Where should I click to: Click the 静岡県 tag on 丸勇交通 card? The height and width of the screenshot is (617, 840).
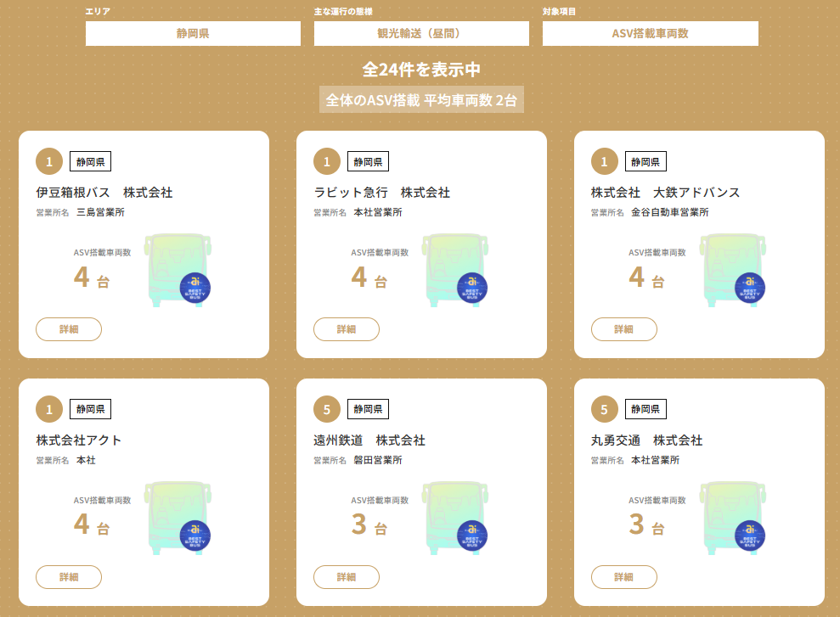[646, 409]
